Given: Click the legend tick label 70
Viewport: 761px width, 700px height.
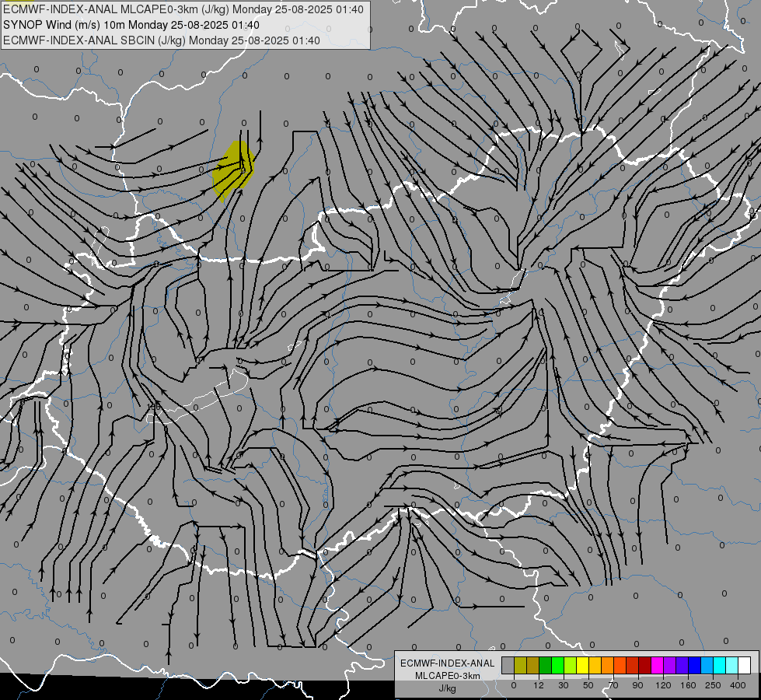Looking at the screenshot, I should (613, 685).
